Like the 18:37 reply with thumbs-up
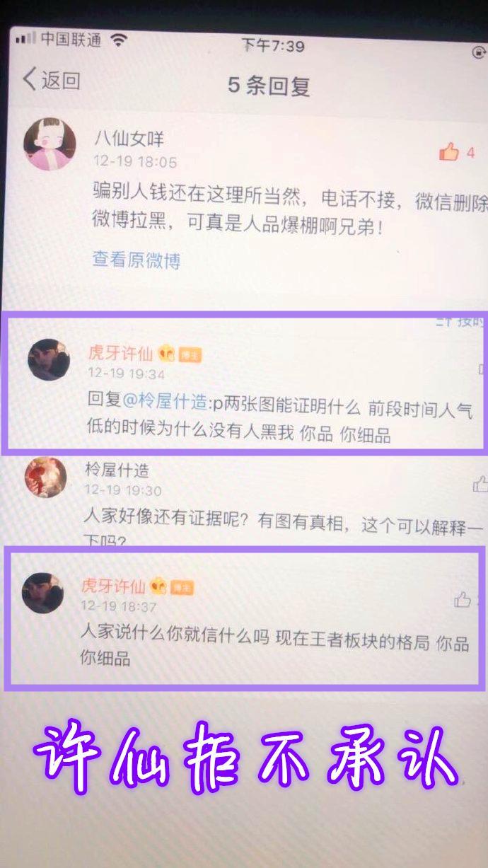This screenshot has height=868, width=488. (463, 601)
